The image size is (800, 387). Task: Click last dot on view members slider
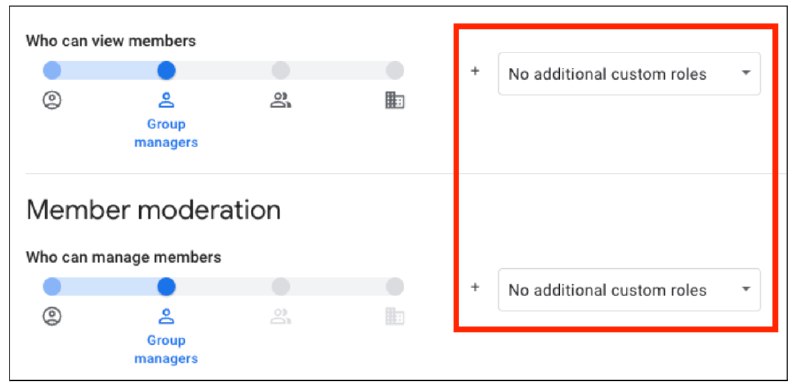pos(394,70)
